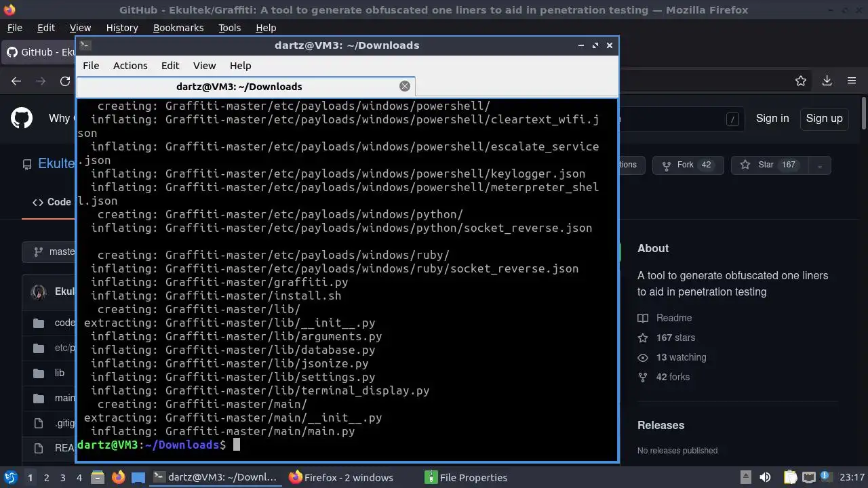Click the Firefox page vertical scrollbar

coord(863,113)
